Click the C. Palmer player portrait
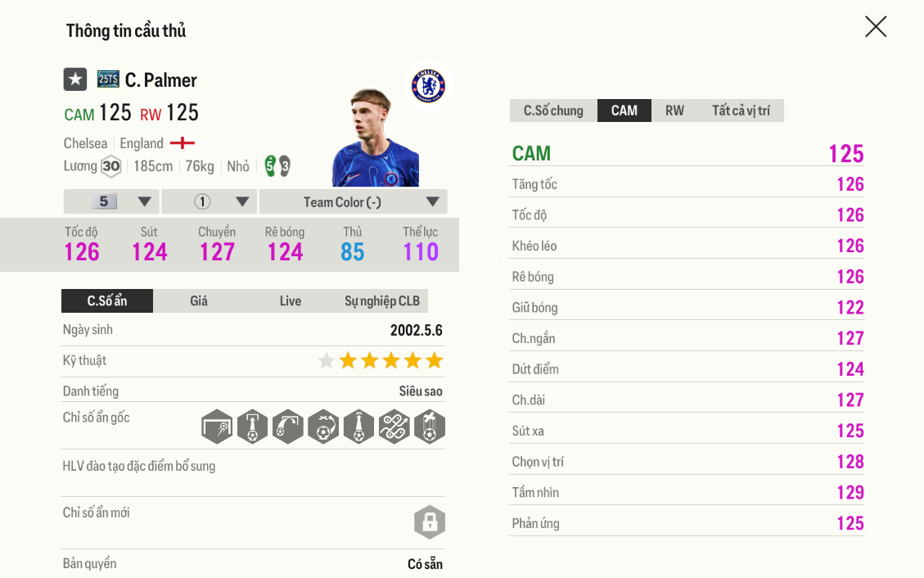Screen dimensions: 924x578 click(x=374, y=139)
